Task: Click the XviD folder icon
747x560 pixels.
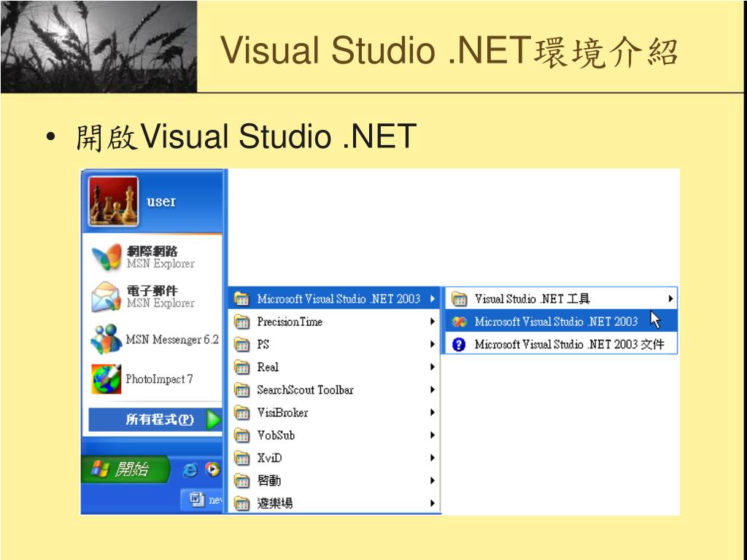Action: point(242,459)
